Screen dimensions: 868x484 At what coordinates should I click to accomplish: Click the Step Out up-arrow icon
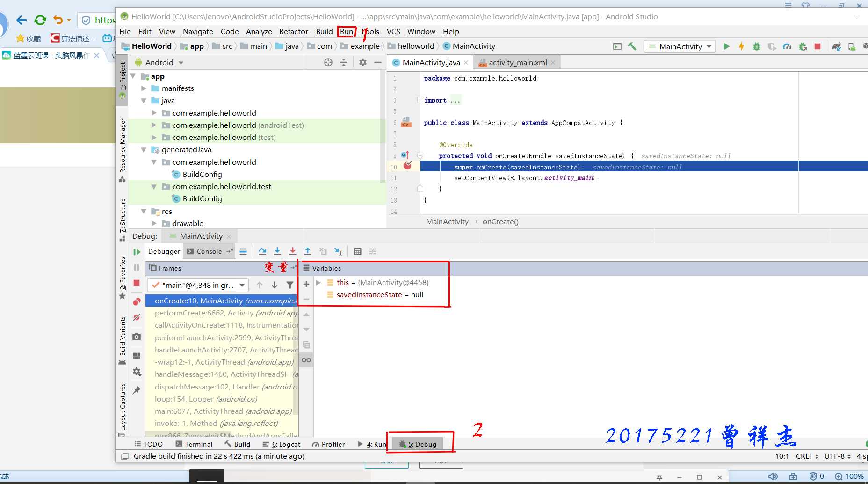(308, 251)
